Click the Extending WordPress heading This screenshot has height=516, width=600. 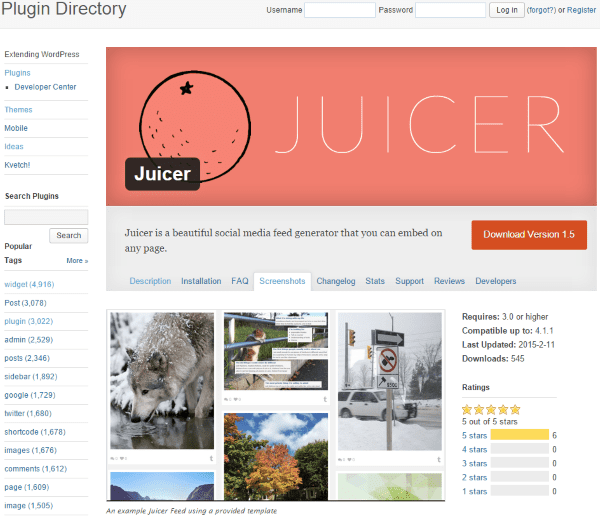42,54
